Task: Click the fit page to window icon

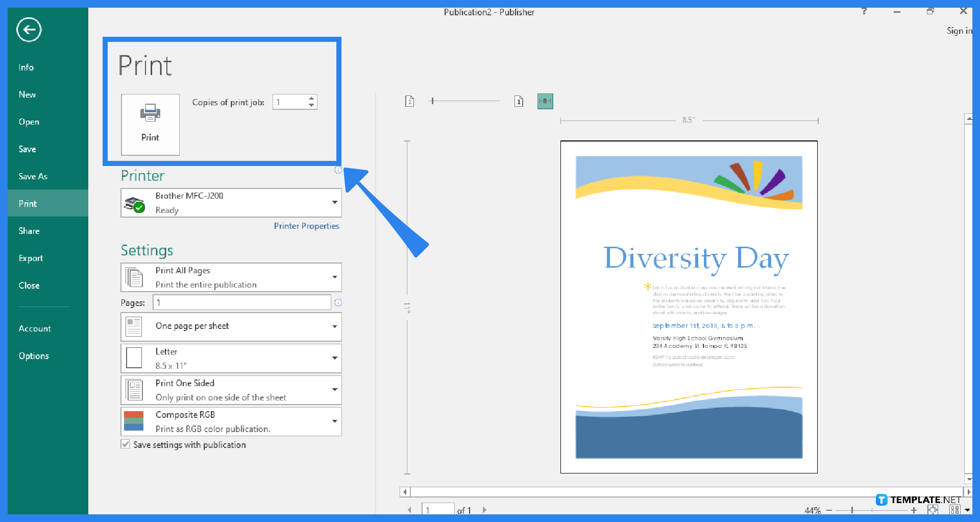Action: pos(933,510)
